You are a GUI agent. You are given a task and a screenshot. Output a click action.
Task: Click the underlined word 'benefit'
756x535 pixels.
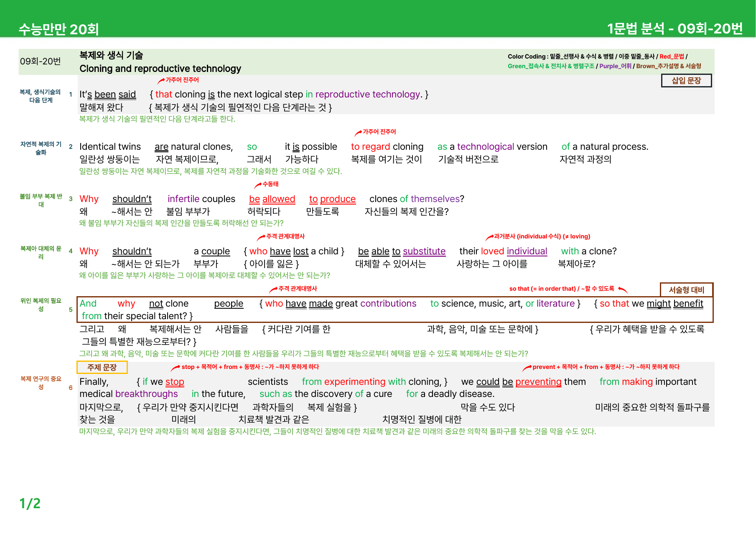pyautogui.click(x=688, y=304)
